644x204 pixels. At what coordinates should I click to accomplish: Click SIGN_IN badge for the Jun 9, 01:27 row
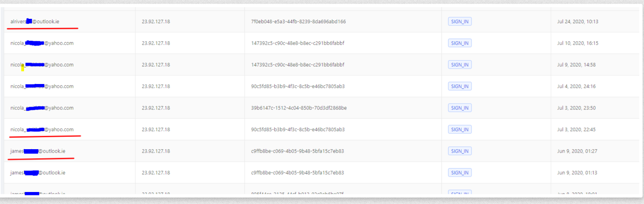pyautogui.click(x=459, y=151)
